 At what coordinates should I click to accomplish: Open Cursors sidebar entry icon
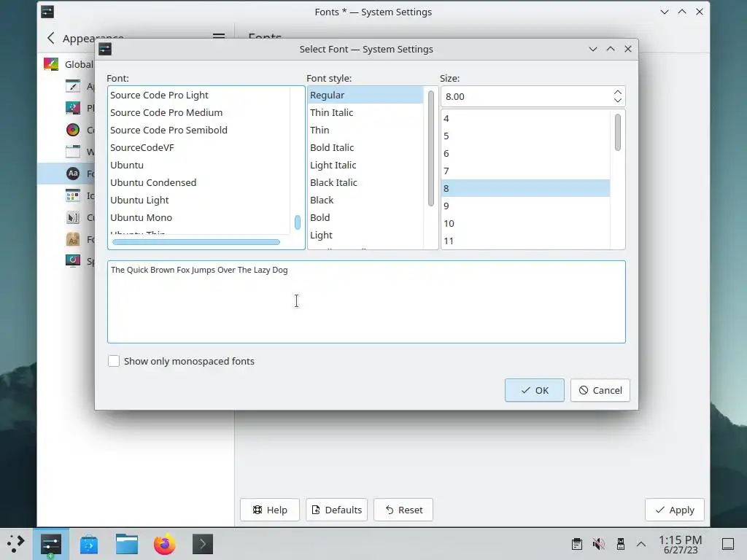coord(73,217)
